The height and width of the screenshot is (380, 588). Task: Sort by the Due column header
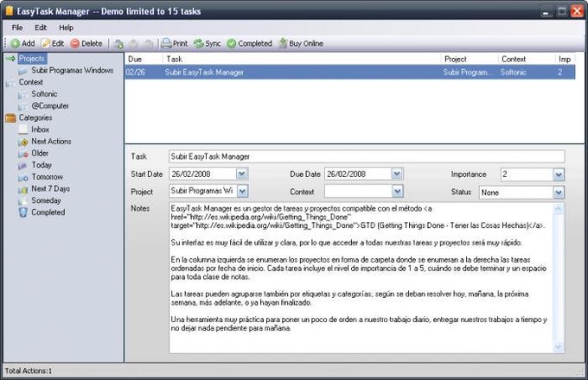tap(144, 59)
